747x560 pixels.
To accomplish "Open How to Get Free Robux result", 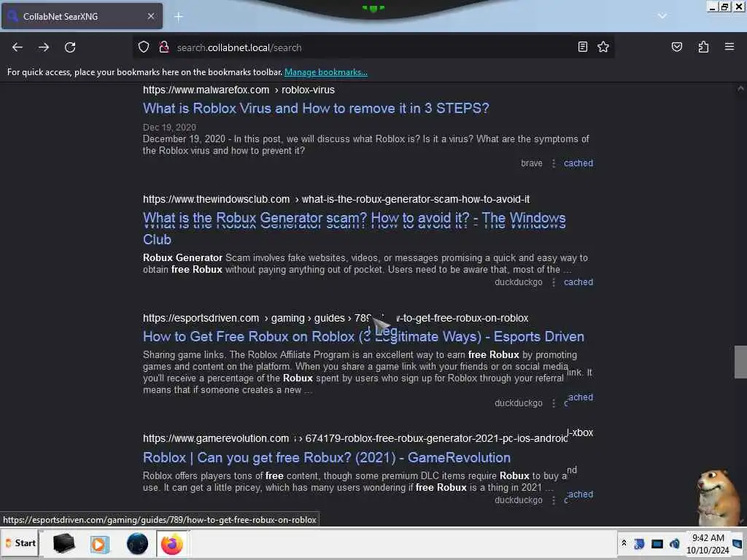I will pos(363,336).
